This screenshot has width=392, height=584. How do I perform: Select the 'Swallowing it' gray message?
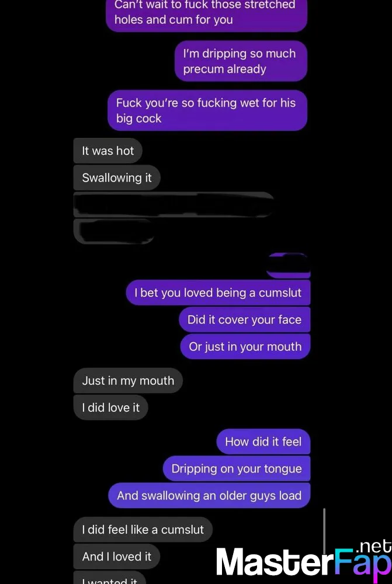click(117, 178)
